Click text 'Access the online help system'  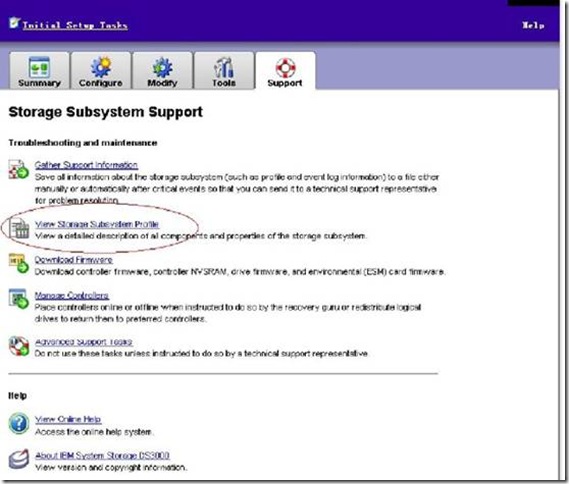tap(94, 432)
